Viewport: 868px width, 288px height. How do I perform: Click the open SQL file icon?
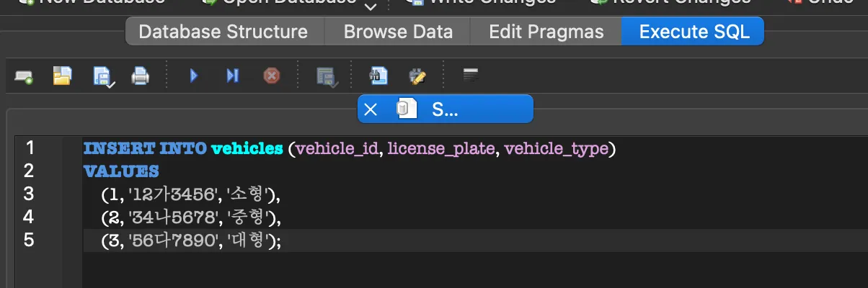tap(63, 75)
